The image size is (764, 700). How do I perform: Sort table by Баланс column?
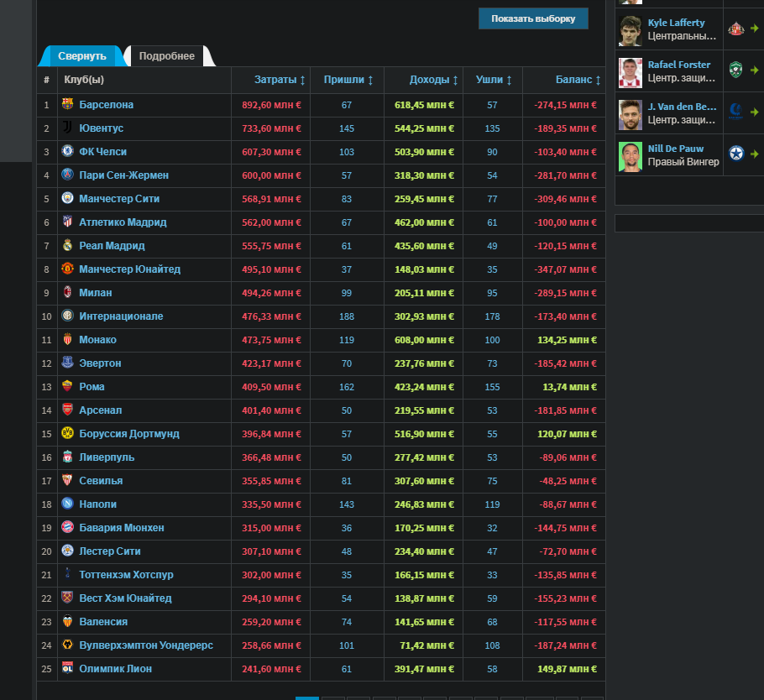[578, 80]
